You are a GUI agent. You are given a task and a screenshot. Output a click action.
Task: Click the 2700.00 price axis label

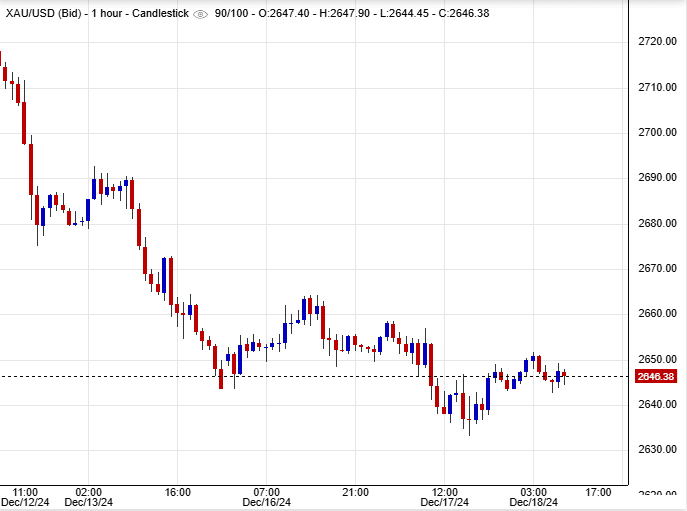659,132
